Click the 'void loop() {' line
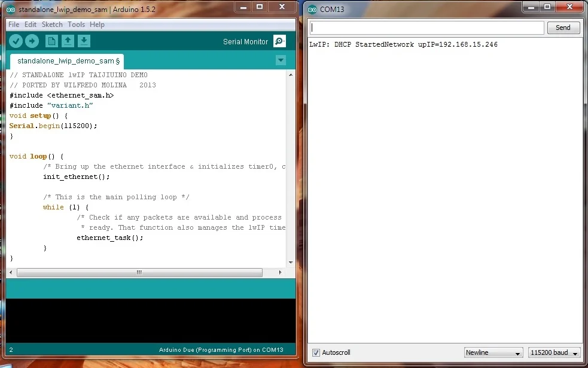The image size is (588, 368). coord(36,156)
